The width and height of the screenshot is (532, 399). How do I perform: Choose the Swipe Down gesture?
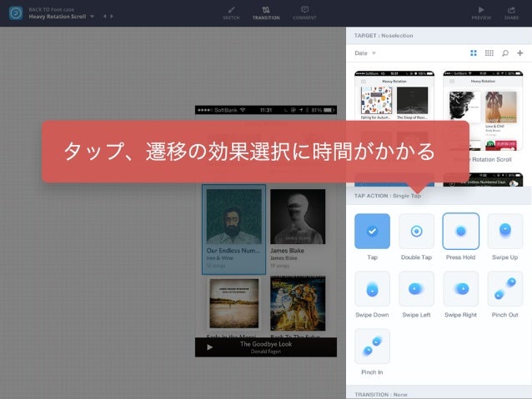[x=372, y=289]
